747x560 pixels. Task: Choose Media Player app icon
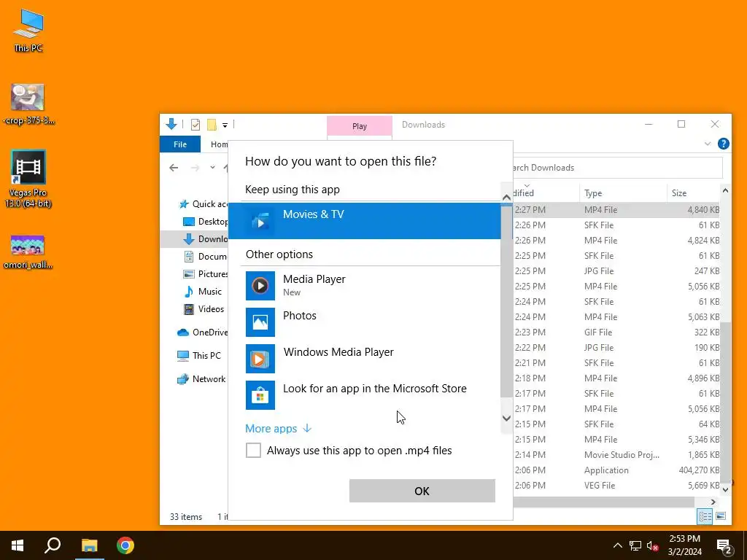pos(260,286)
